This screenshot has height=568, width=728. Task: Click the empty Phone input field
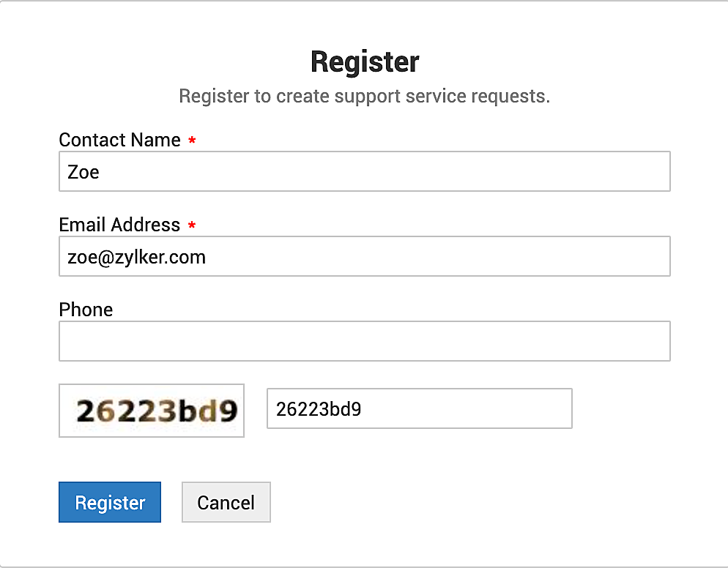click(x=364, y=341)
